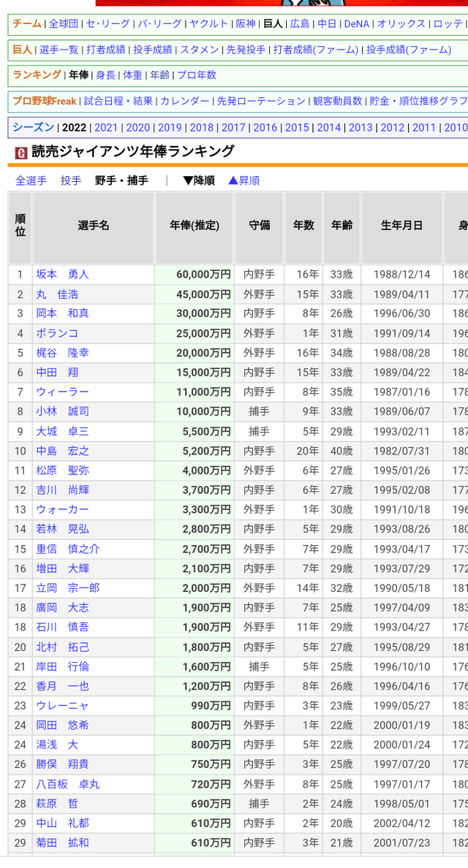Open 投手成績 pitching stats
468x868 pixels.
pos(152,50)
